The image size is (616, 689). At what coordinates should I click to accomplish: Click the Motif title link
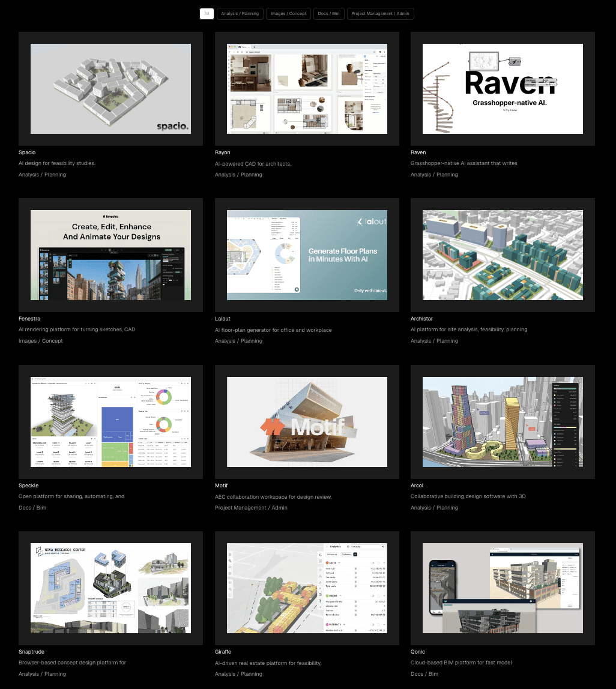coord(221,486)
